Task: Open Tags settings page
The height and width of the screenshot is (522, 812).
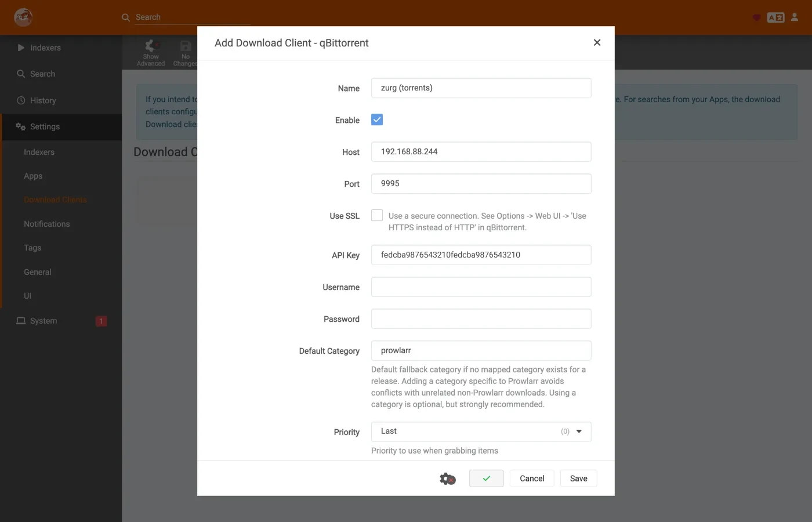Action: (32, 248)
